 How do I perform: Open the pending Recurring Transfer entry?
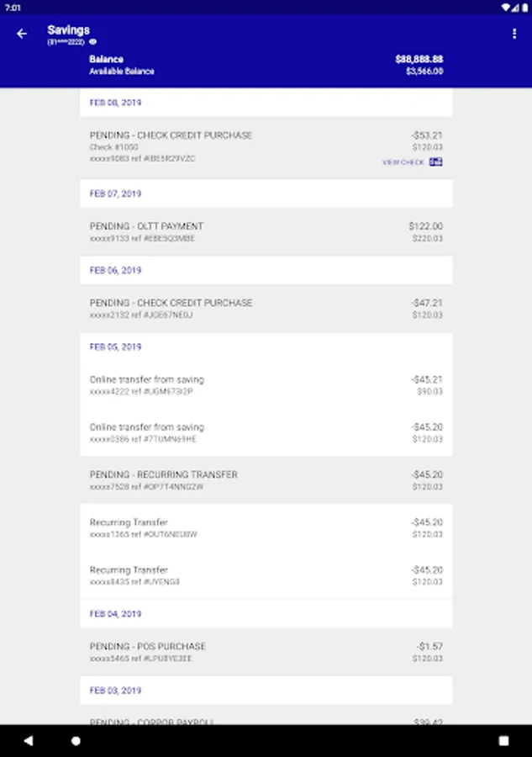(x=266, y=480)
